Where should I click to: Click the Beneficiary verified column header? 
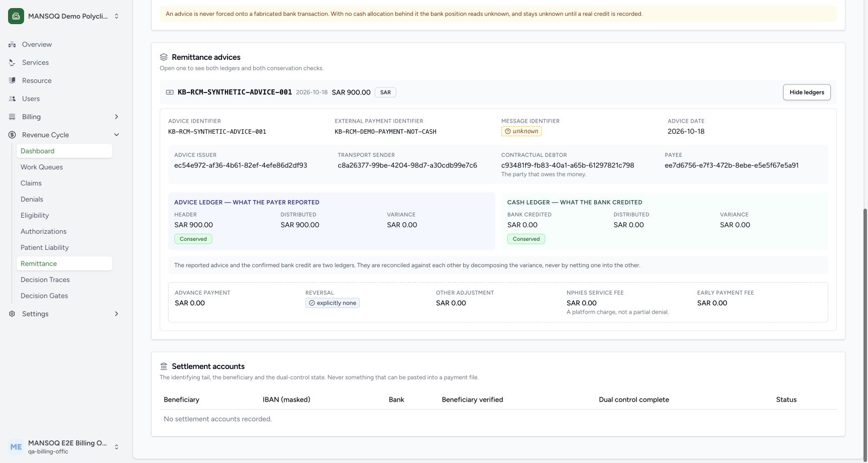[472, 400]
